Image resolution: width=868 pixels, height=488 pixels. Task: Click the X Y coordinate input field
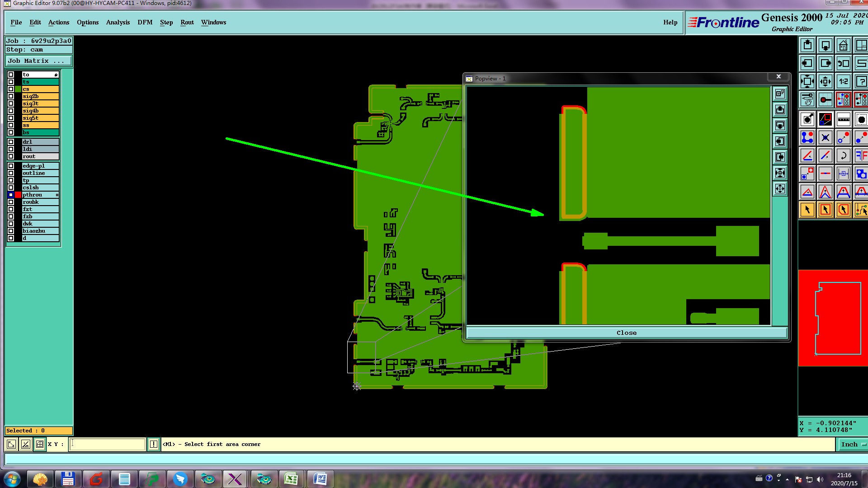pos(108,444)
